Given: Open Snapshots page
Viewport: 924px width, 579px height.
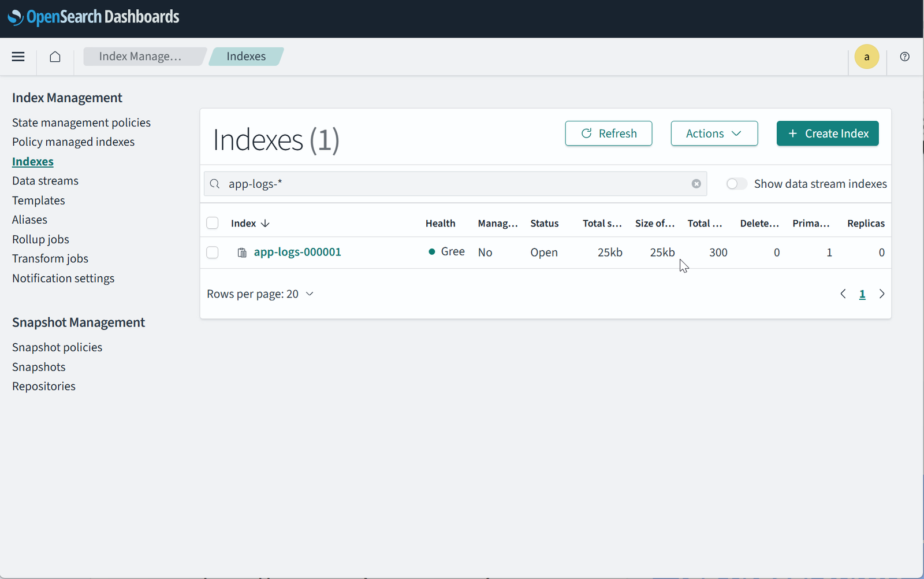Looking at the screenshot, I should coord(39,367).
